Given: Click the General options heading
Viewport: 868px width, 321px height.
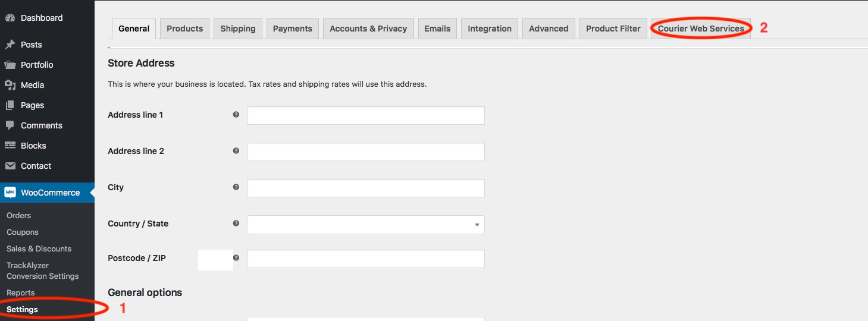Looking at the screenshot, I should (145, 292).
